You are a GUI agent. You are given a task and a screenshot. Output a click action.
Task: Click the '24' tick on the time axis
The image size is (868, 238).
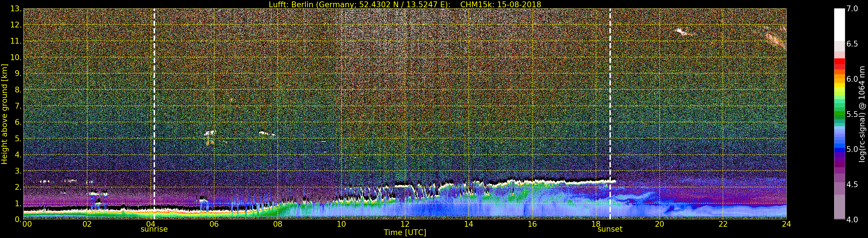(x=786, y=224)
